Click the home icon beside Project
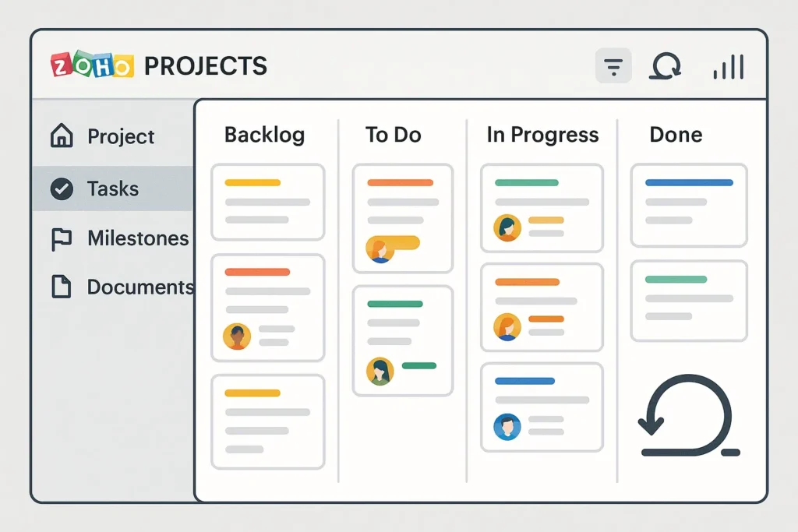Image resolution: width=798 pixels, height=532 pixels. pyautogui.click(x=62, y=136)
